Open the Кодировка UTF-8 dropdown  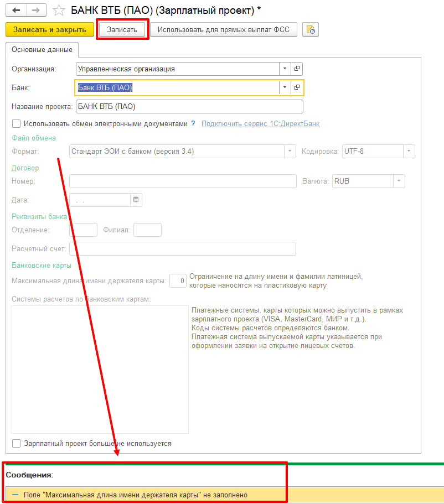(x=409, y=151)
